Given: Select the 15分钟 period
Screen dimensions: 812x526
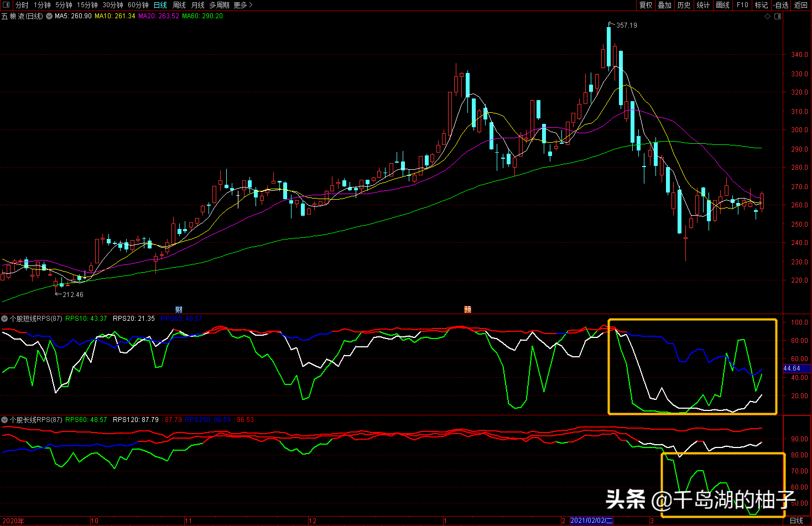Looking at the screenshot, I should 87,5.
